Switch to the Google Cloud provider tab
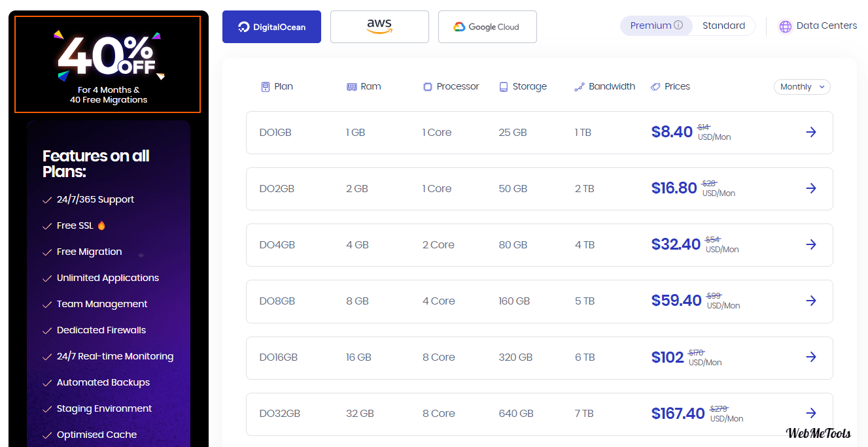 click(487, 27)
